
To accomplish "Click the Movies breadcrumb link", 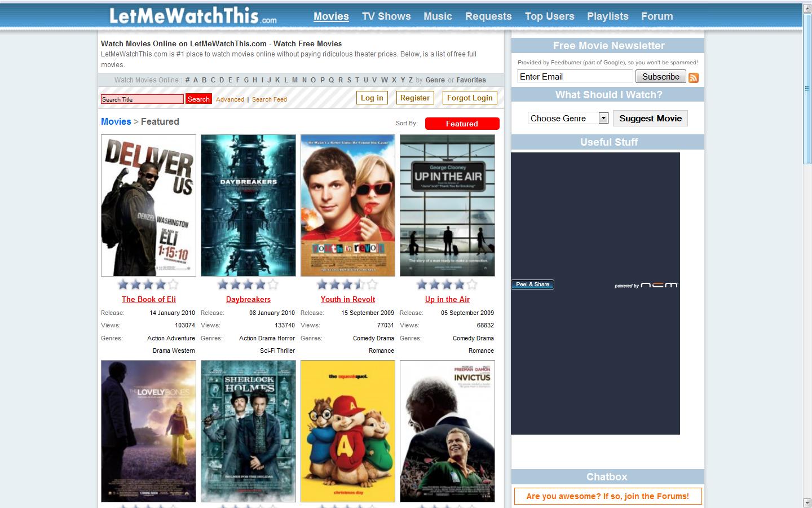I will (116, 121).
